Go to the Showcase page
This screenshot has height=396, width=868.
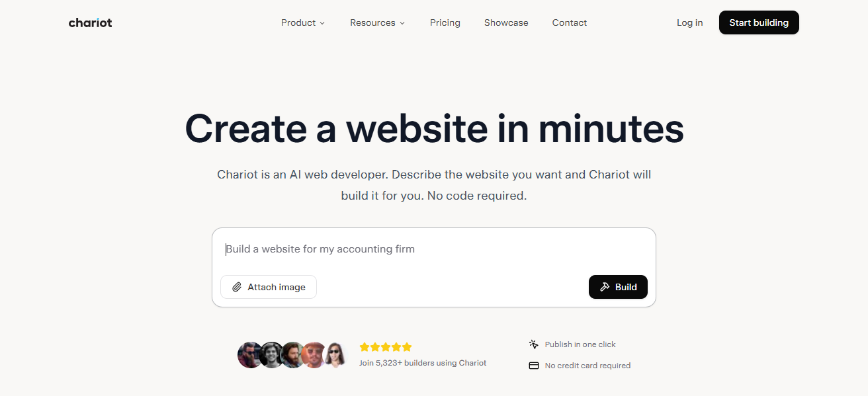point(506,22)
